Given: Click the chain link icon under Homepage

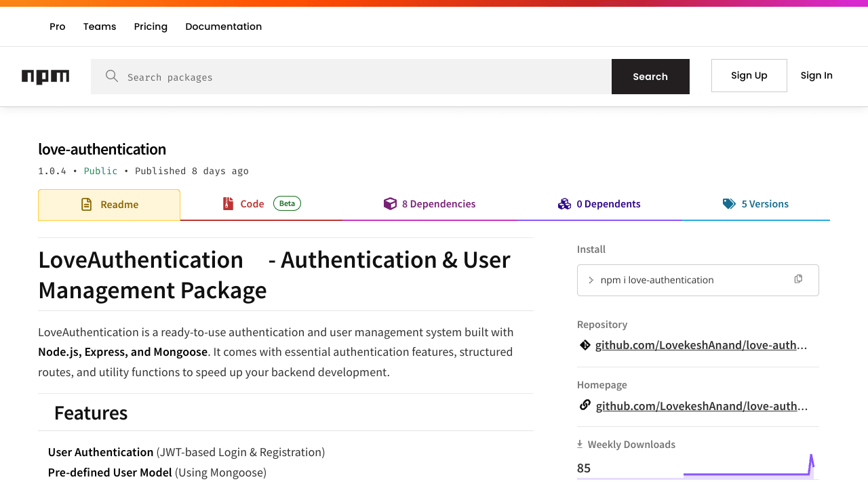Looking at the screenshot, I should point(584,405).
